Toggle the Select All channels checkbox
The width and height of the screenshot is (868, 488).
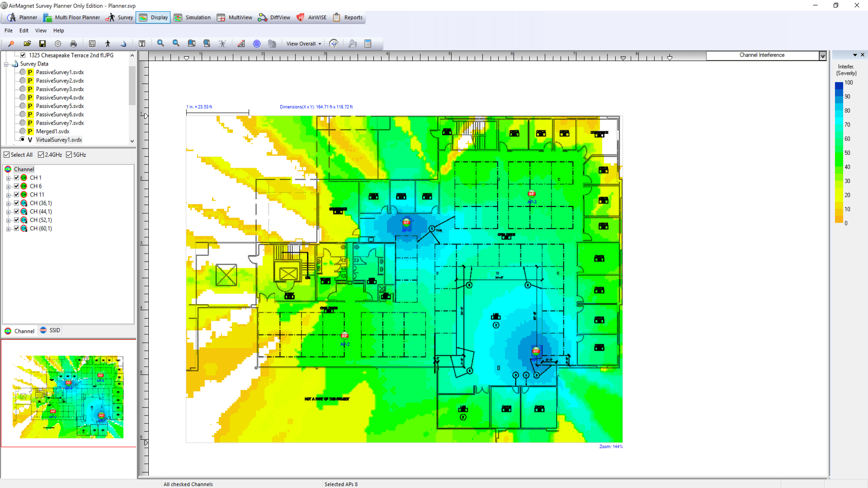tap(6, 154)
